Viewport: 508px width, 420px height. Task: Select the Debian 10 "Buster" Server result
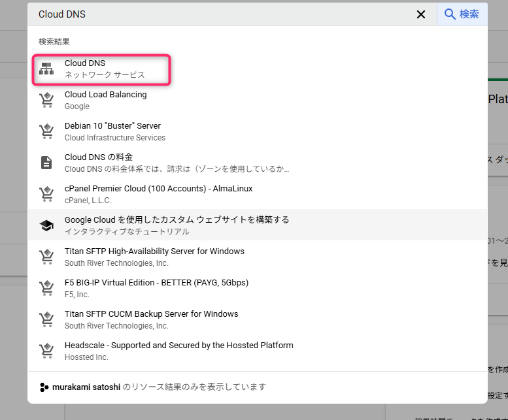tap(258, 132)
